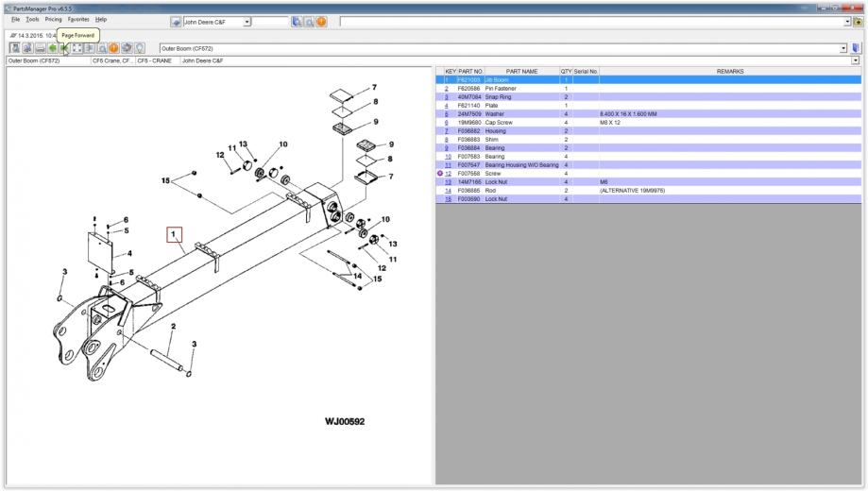Open the File menu
The height and width of the screenshot is (491, 868).
[15, 20]
